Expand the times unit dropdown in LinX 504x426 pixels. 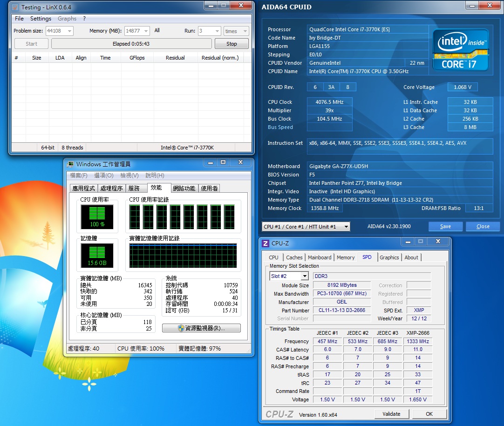[245, 31]
